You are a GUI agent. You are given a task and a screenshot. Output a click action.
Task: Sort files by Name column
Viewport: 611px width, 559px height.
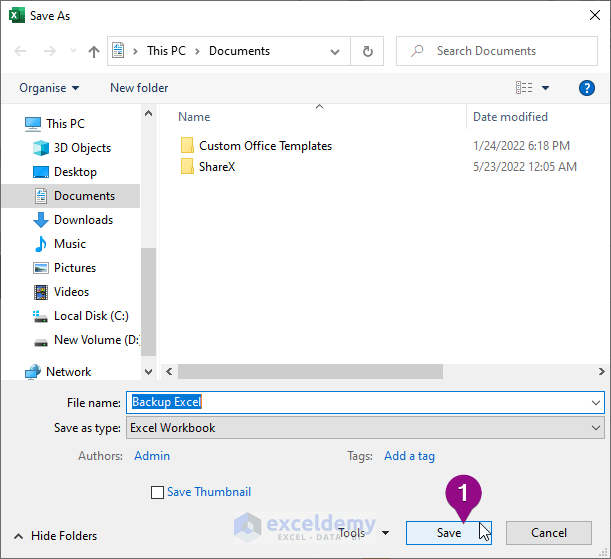tap(194, 117)
